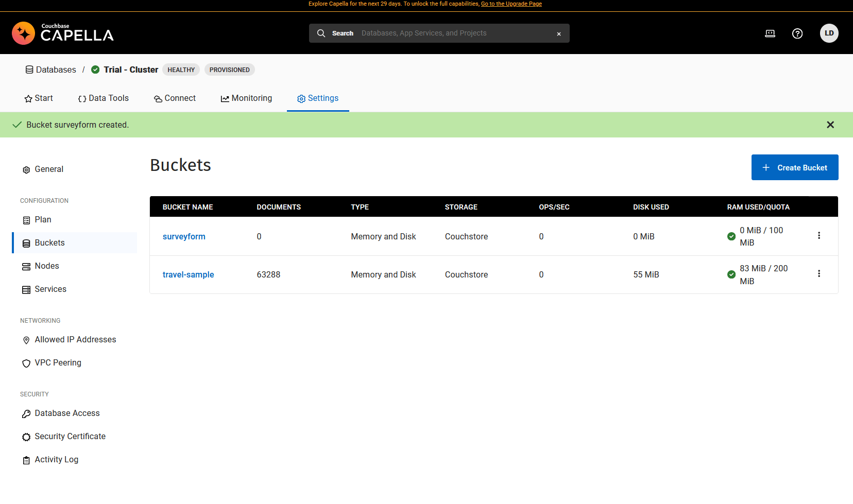The width and height of the screenshot is (853, 504).
Task: Click the 55 MiB disk used value
Action: [x=646, y=274]
